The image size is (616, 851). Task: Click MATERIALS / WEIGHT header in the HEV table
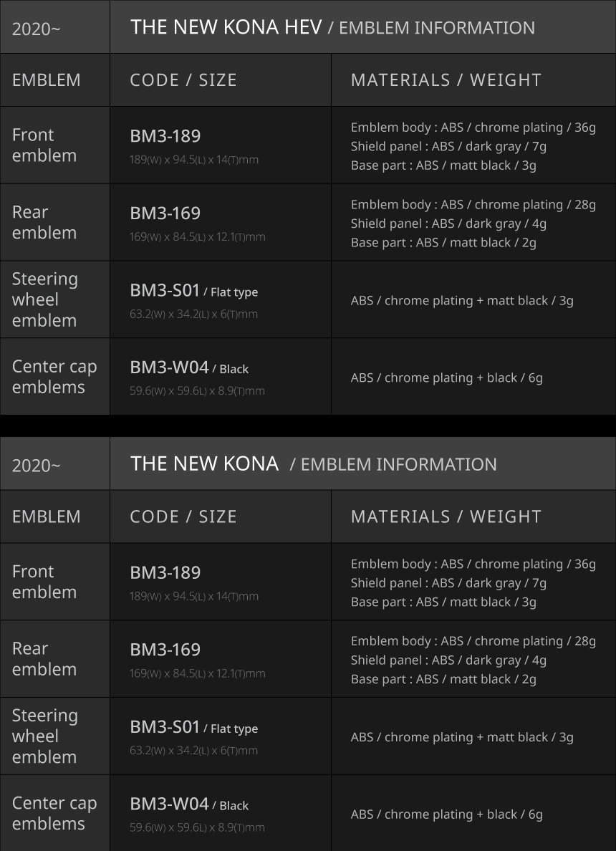446,80
